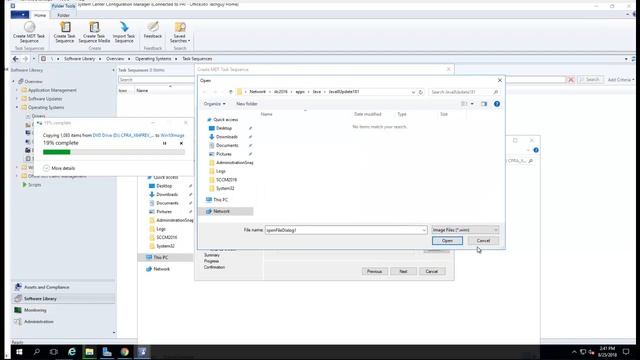The image size is (640, 360).
Task: Select Scripts in Software Library tree
Action: [34, 185]
